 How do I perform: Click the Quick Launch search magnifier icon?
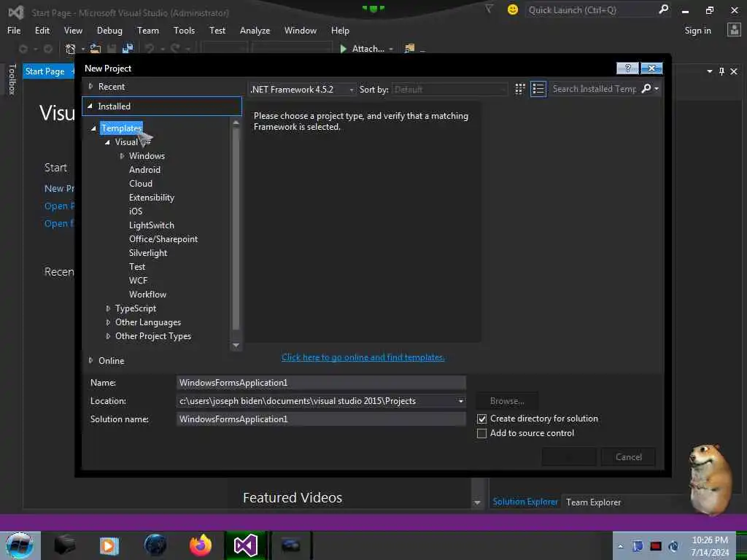point(663,9)
